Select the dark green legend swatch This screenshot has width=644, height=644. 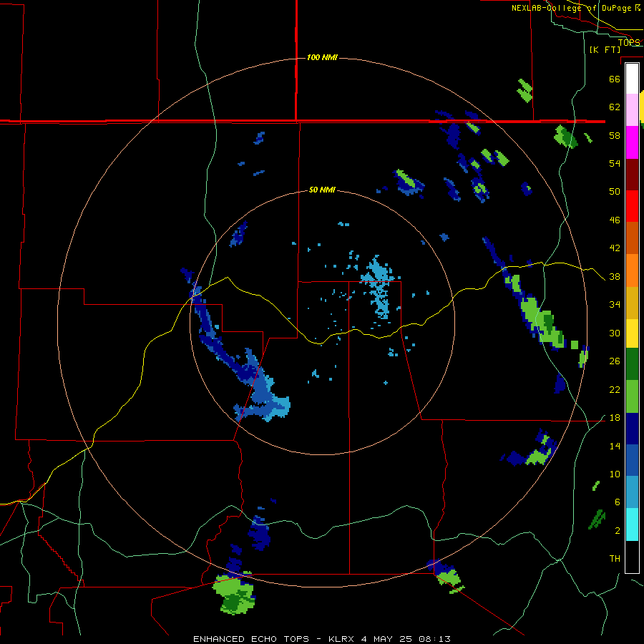[x=632, y=364]
